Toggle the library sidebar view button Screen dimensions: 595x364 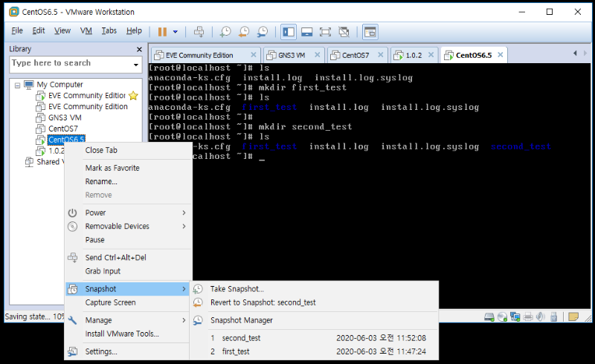pyautogui.click(x=288, y=31)
